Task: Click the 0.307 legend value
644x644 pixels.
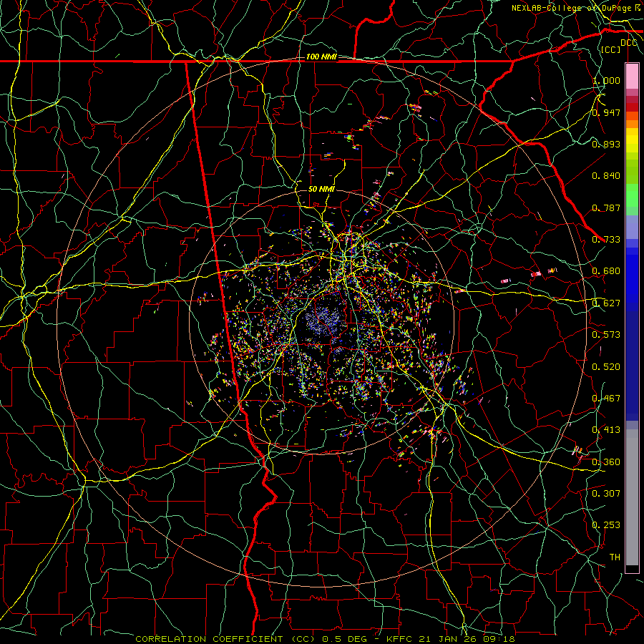Action: point(606,494)
